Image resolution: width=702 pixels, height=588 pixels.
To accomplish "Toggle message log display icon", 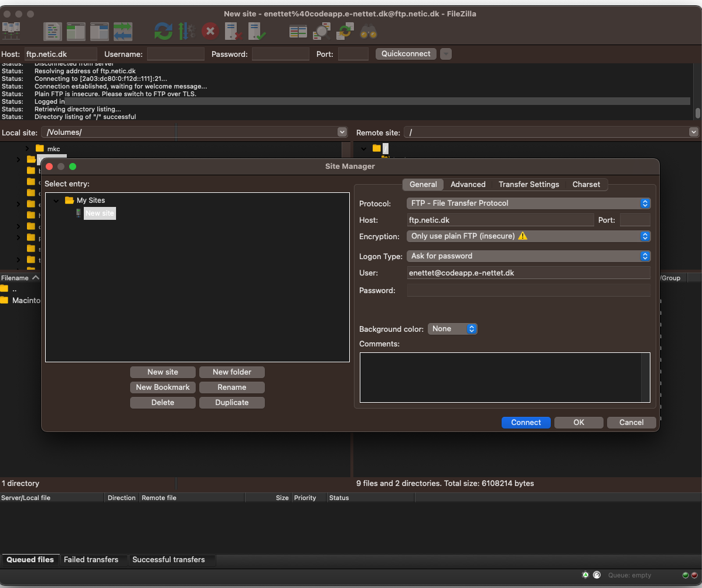I will (x=52, y=31).
